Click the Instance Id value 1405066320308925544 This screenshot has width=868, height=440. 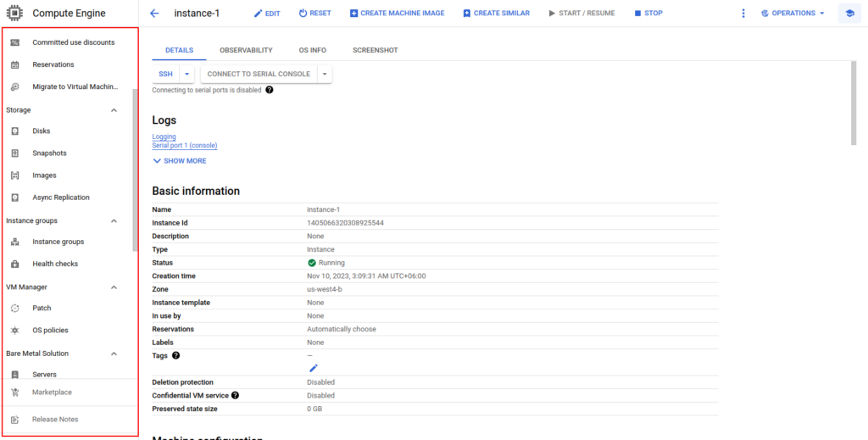[346, 223]
